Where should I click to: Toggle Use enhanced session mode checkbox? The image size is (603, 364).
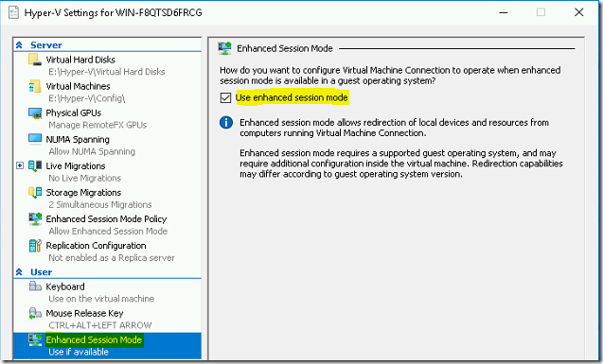pos(225,98)
